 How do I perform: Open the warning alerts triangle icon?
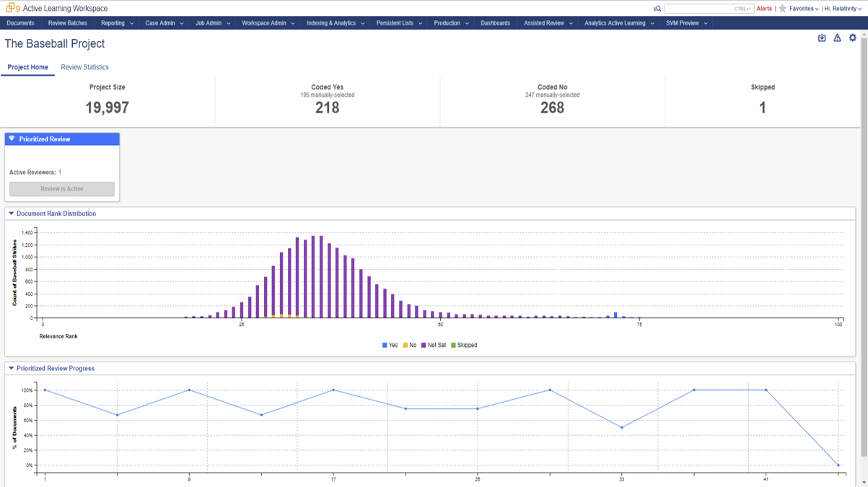tap(837, 38)
